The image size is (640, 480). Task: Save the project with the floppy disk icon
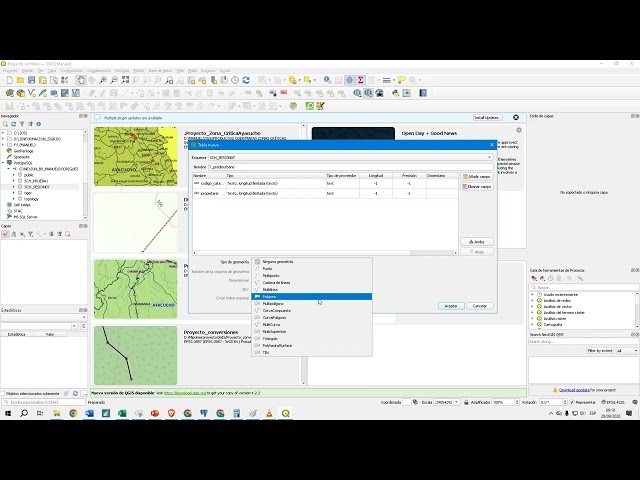(31, 80)
